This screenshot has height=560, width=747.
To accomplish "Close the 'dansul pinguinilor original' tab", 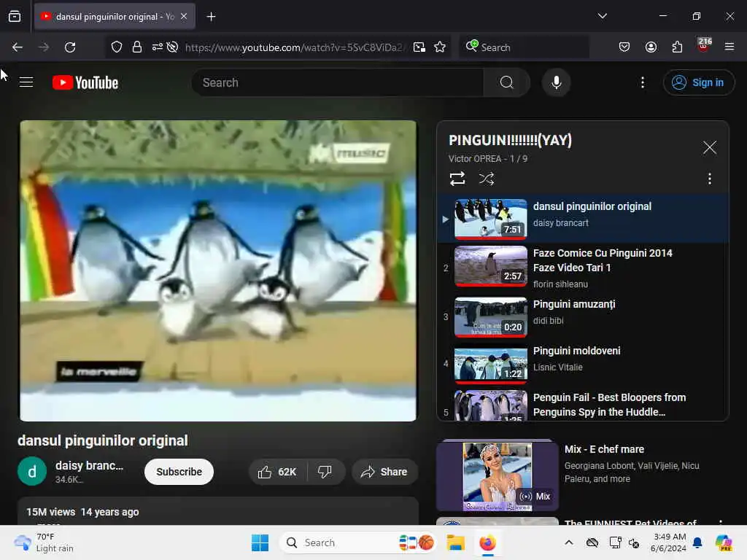I will point(184,16).
